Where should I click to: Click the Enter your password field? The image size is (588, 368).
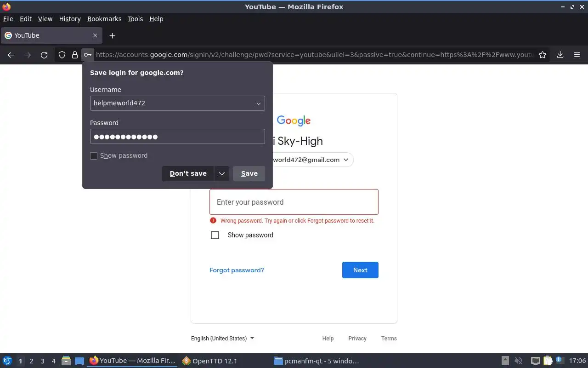(294, 202)
